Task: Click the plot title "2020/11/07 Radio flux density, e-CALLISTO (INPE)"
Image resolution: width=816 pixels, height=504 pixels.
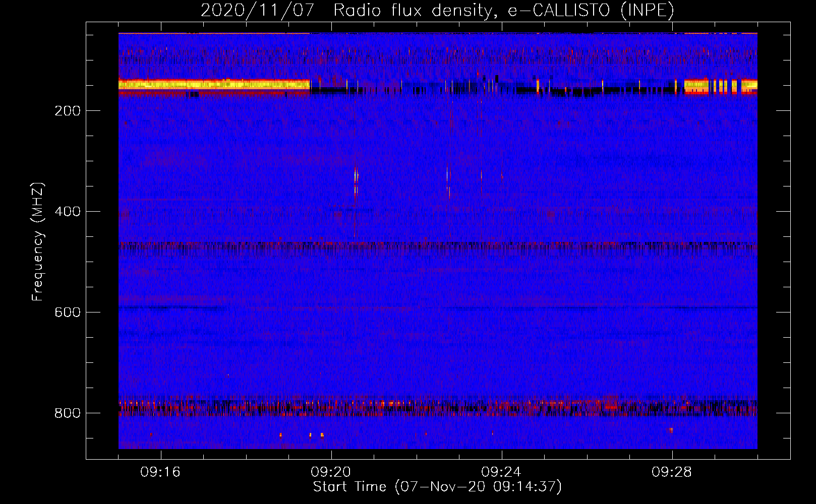Action: click(437, 10)
